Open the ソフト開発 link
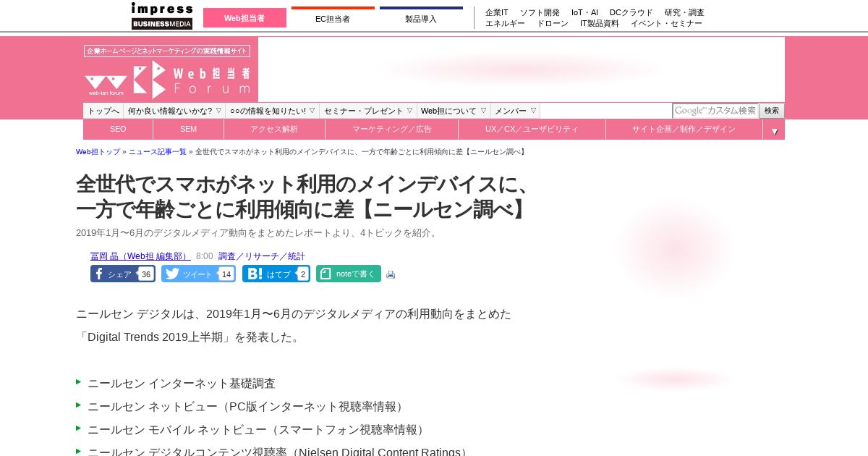This screenshot has height=456, width=868. pos(540,12)
